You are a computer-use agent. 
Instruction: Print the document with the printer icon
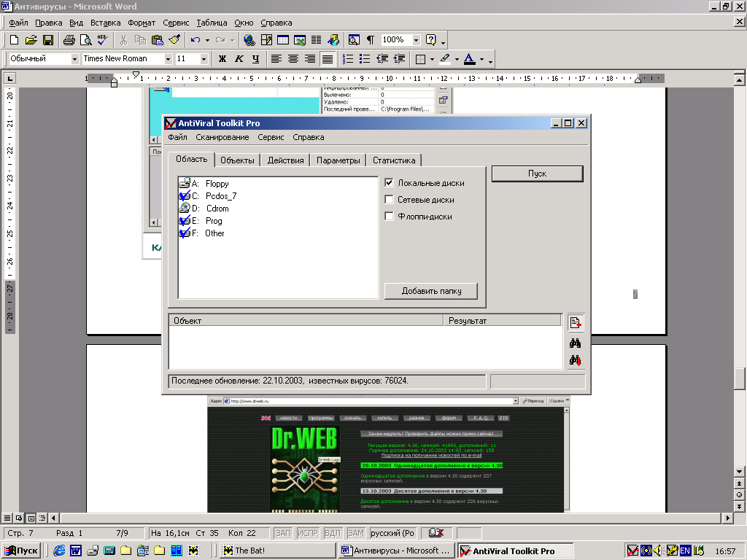tap(69, 40)
